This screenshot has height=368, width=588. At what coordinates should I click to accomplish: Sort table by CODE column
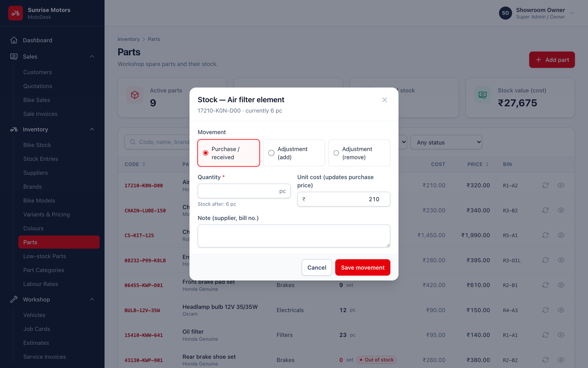click(135, 164)
